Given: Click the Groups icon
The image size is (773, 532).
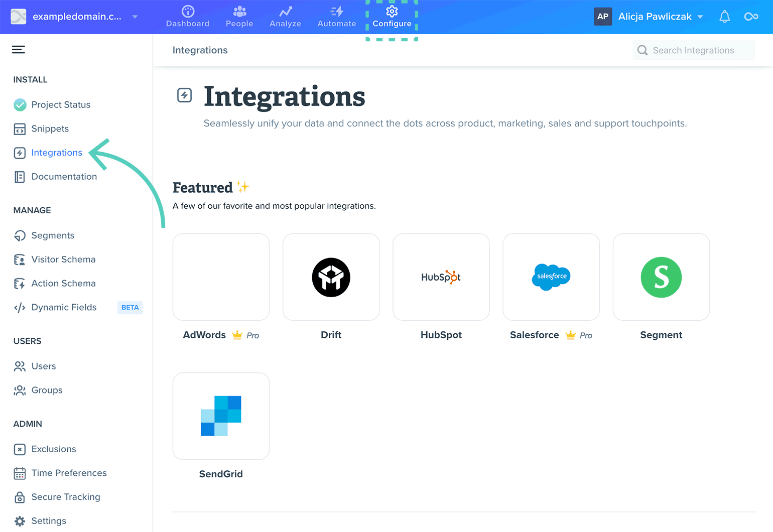Looking at the screenshot, I should tap(20, 390).
